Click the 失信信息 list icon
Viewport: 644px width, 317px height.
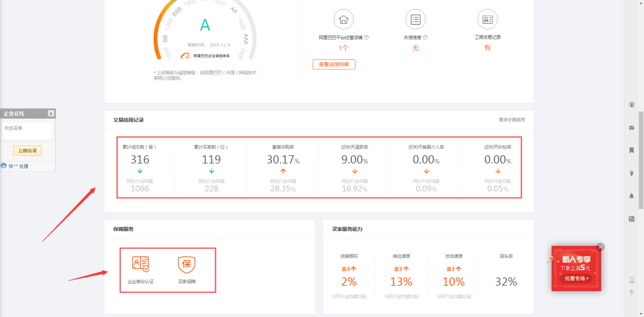click(x=415, y=20)
